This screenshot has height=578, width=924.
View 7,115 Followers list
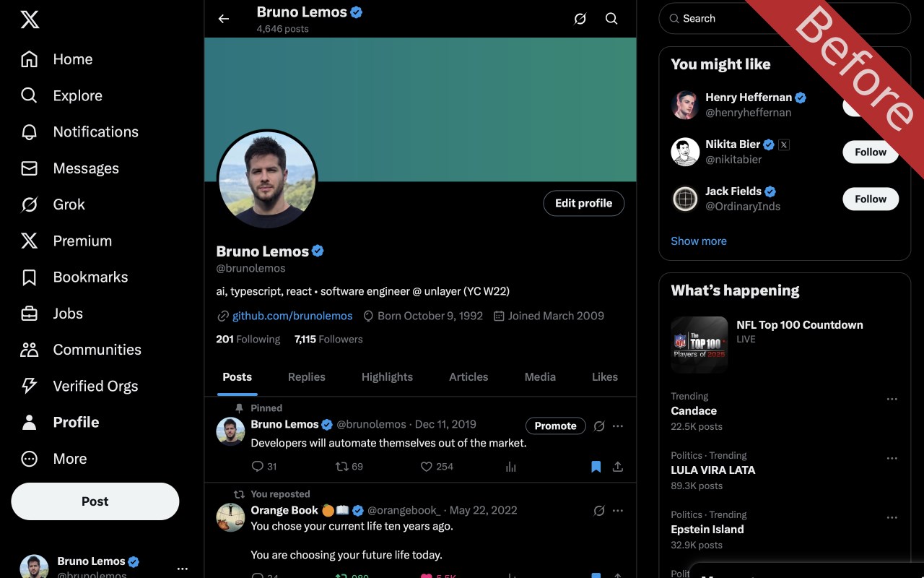(x=328, y=340)
